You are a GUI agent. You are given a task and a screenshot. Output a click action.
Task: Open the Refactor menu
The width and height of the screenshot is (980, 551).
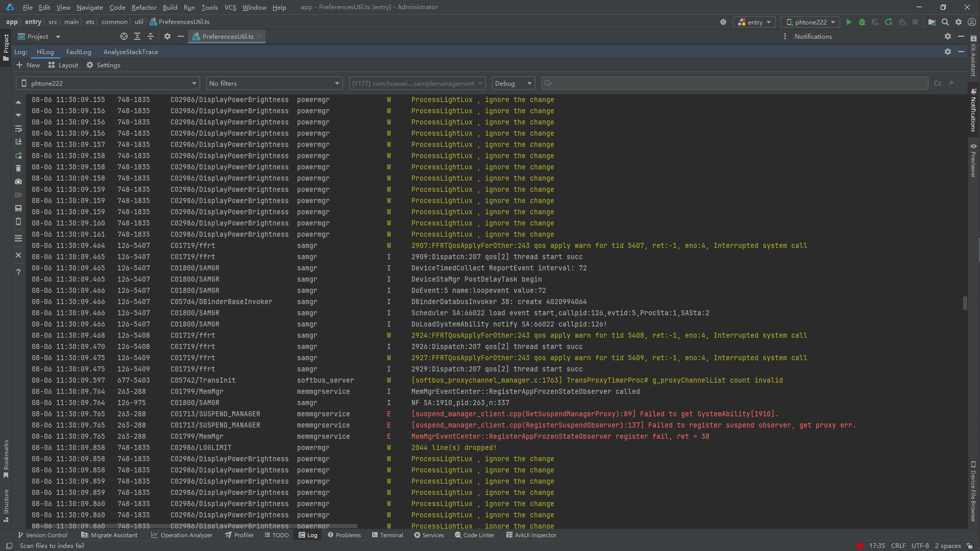(x=144, y=7)
